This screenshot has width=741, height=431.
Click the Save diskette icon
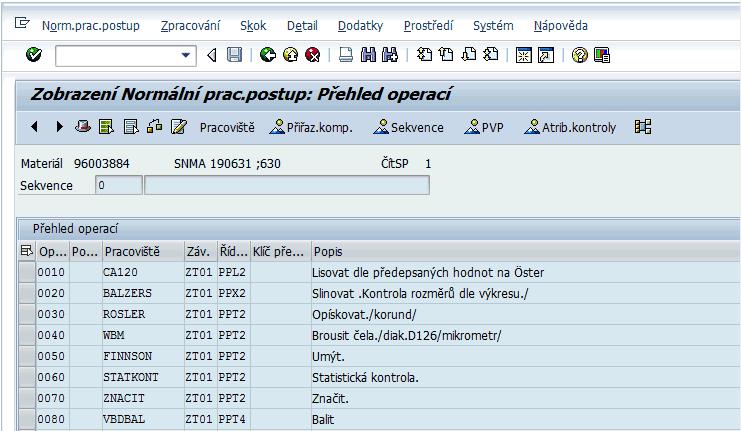click(234, 55)
